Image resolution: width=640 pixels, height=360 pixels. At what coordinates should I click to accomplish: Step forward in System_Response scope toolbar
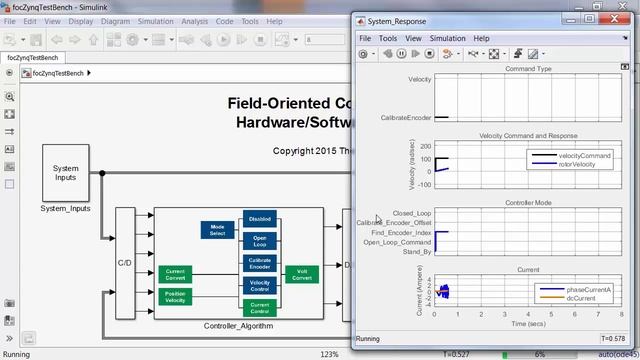[415, 54]
